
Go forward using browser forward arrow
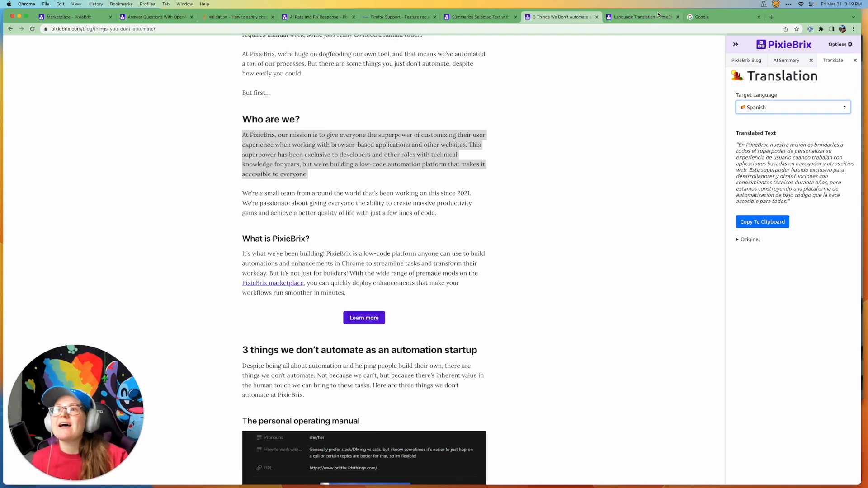21,29
